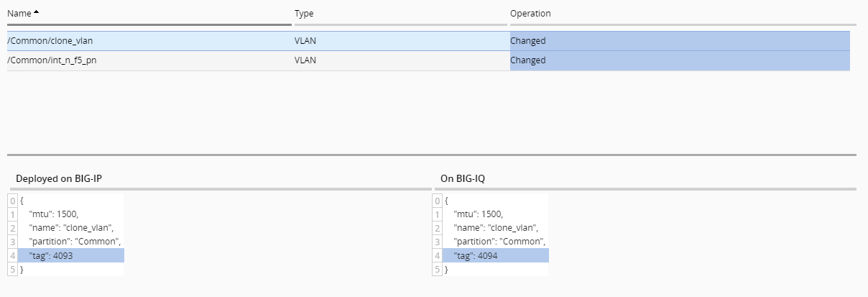Click the "On BIG-IQ" pane heading
This screenshot has height=297, width=868.
pos(463,178)
